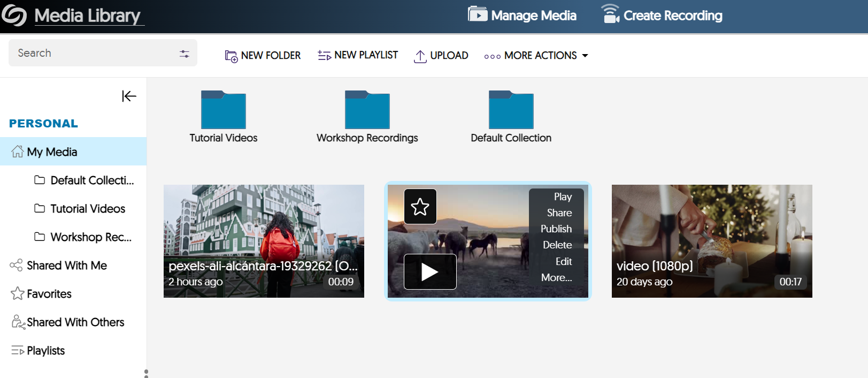Click the YuJa swirl logo

[14, 15]
